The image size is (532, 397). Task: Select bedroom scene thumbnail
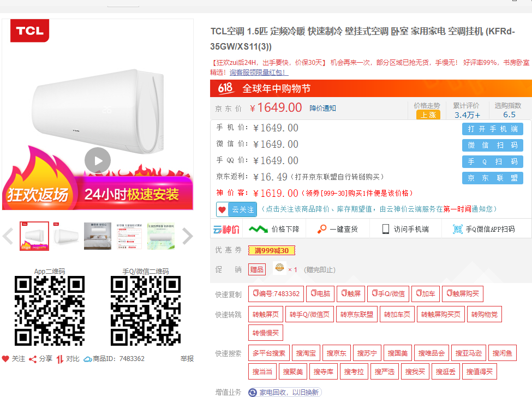click(98, 236)
